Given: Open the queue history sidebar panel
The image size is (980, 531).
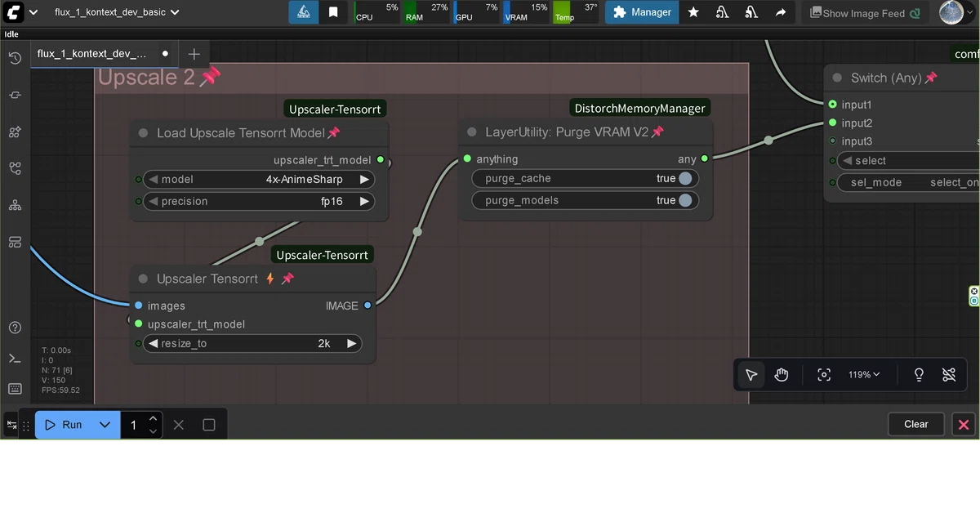Looking at the screenshot, I should pyautogui.click(x=15, y=58).
